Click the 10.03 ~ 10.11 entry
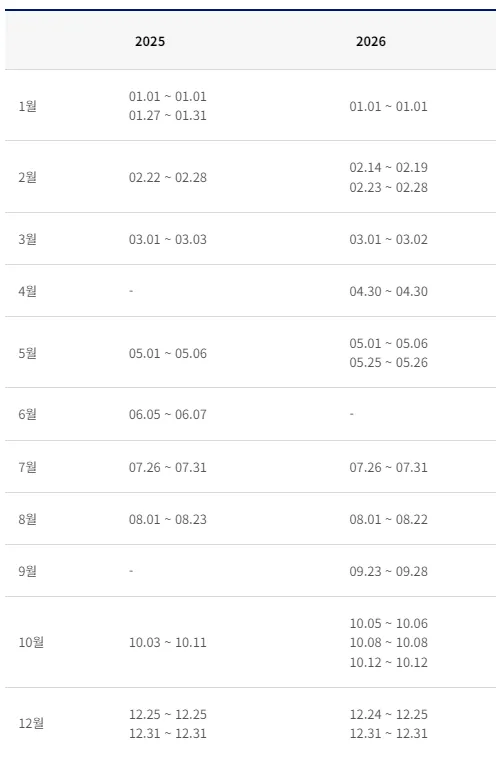This screenshot has height=760, width=496. tap(168, 642)
